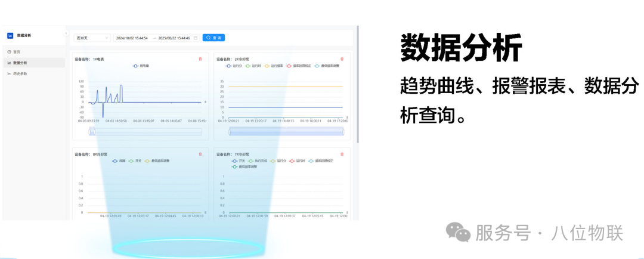Click the 设备名称: 2#冷却泵 title
Viewport: 644px width, 259px height.
(233, 59)
